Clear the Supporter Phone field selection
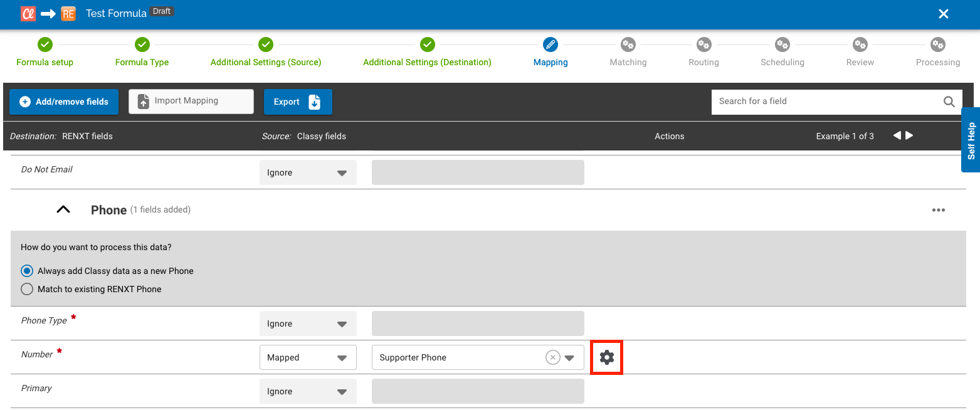 [552, 357]
